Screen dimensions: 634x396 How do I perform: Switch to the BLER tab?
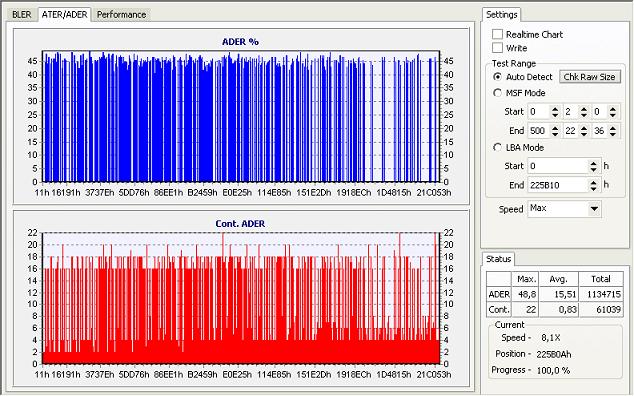pyautogui.click(x=21, y=15)
